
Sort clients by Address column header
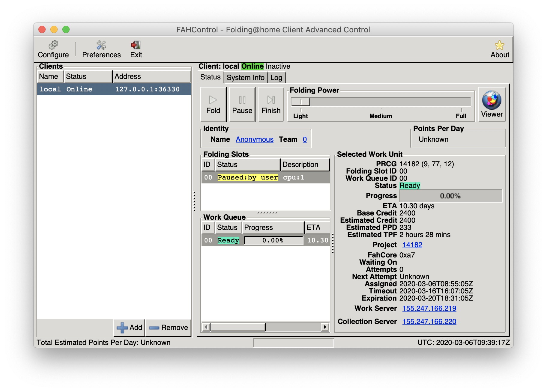click(151, 76)
